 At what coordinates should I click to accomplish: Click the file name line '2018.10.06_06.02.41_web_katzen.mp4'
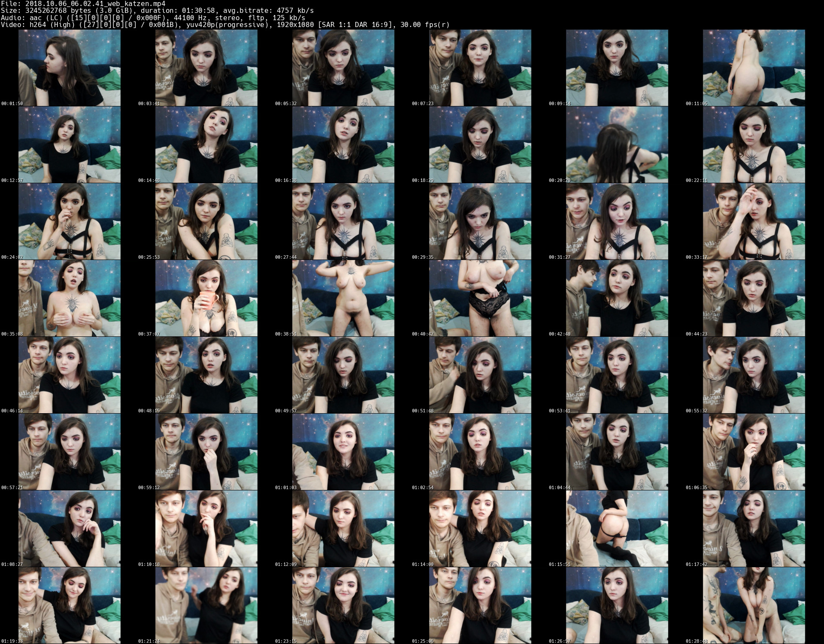83,4
